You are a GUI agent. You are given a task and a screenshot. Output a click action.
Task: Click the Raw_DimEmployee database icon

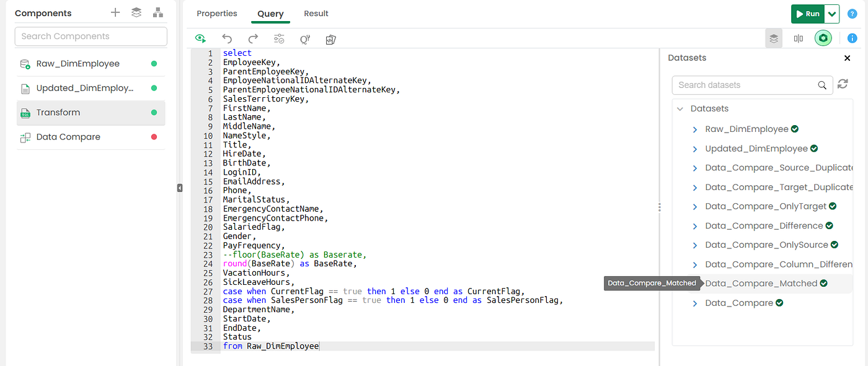(25, 64)
